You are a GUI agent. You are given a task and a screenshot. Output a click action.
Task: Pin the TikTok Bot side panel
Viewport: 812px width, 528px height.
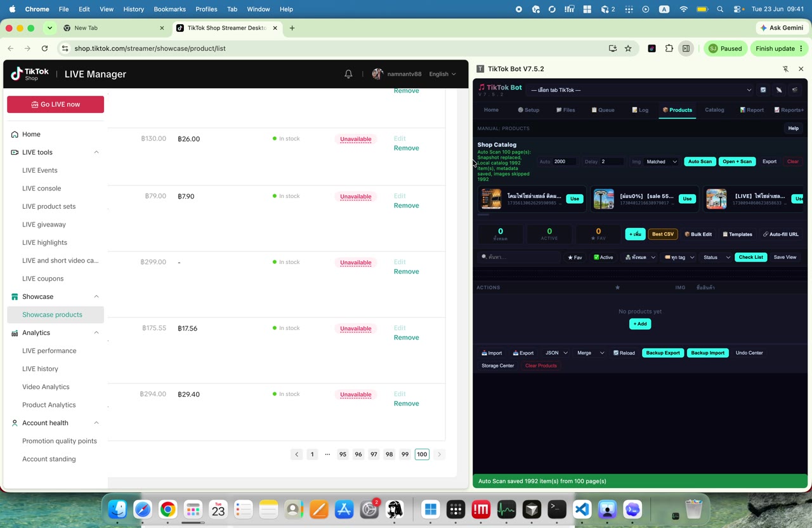point(785,69)
